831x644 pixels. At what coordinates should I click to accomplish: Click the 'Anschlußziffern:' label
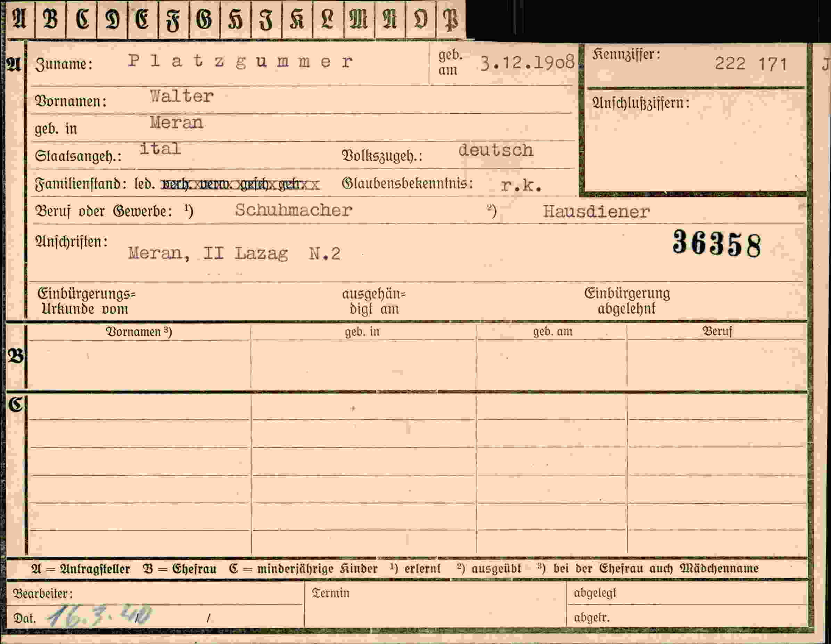coord(641,103)
